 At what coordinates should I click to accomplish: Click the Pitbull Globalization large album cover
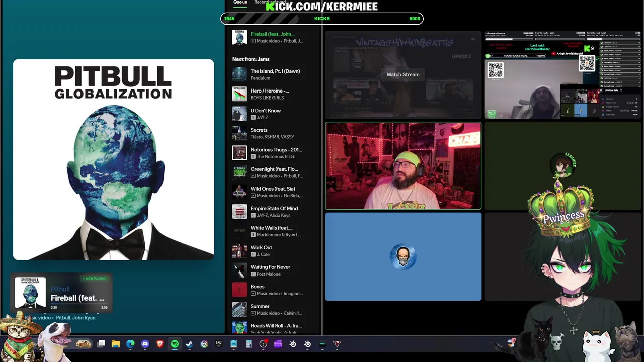(113, 160)
